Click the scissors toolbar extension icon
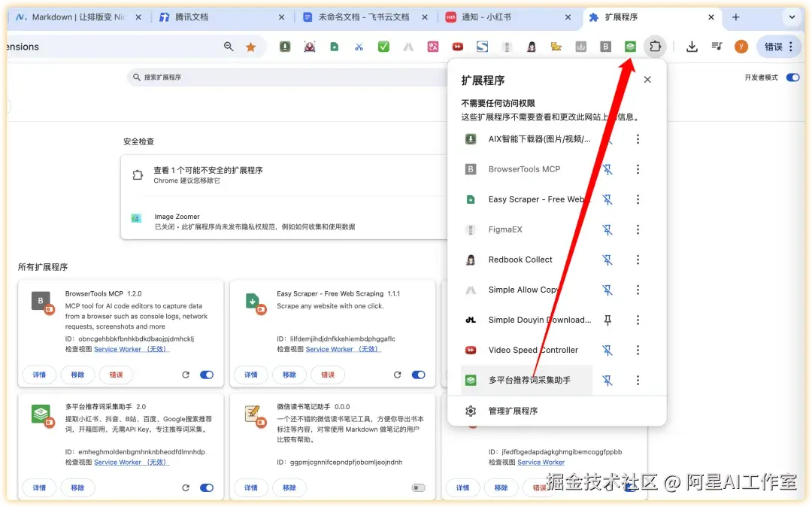Screen dimensions: 812x507 (x=359, y=47)
